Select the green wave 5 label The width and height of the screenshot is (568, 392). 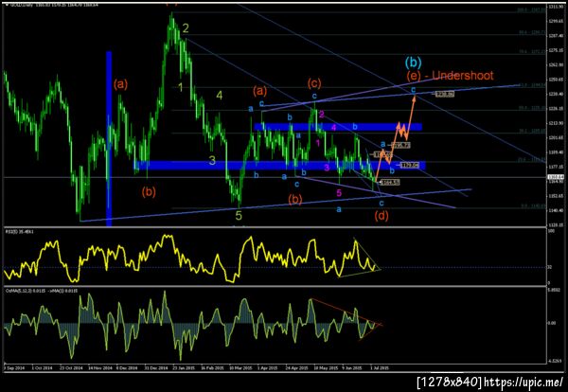pyautogui.click(x=239, y=216)
